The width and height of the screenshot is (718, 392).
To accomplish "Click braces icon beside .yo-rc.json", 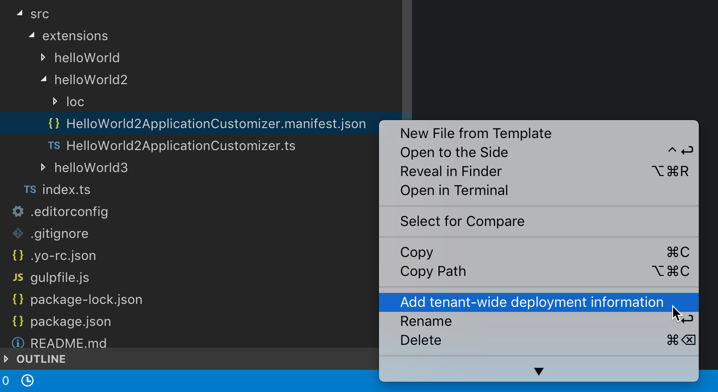I will pos(18,255).
